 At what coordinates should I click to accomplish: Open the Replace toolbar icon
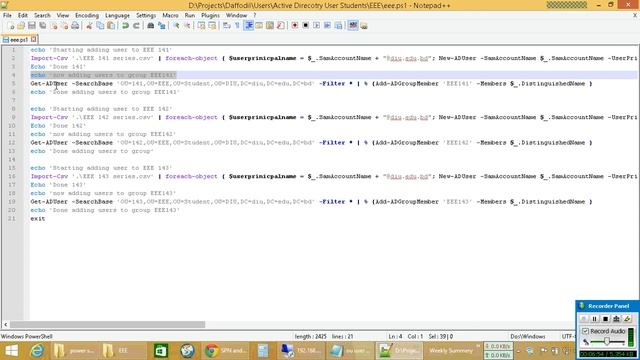pyautogui.click(x=162, y=26)
